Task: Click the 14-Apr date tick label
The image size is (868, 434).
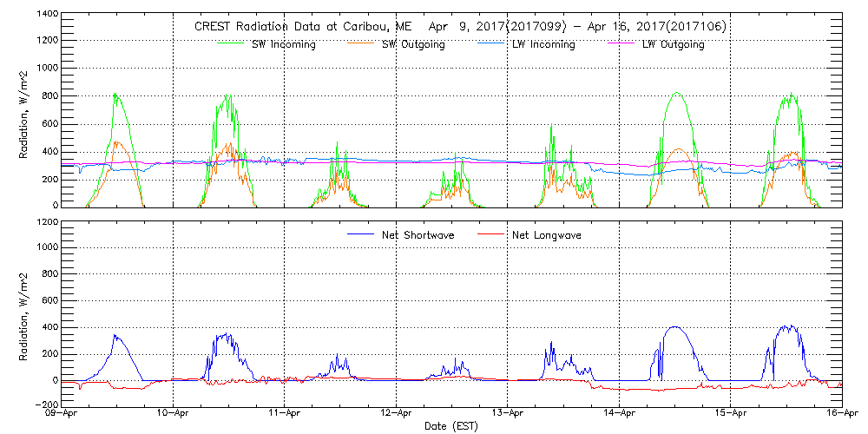Action: [x=619, y=414]
